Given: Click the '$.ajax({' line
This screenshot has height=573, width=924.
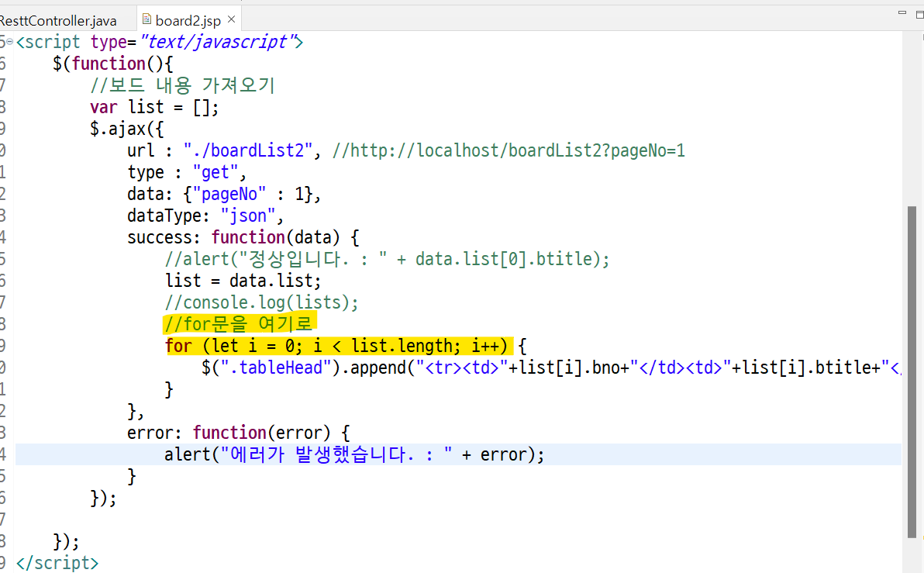Looking at the screenshot, I should (126, 129).
